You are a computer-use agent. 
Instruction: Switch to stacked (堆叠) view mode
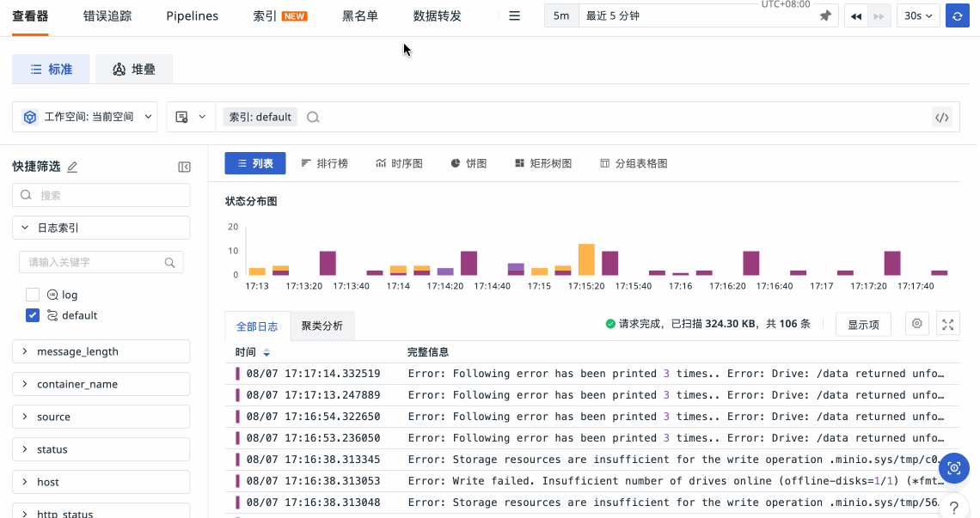coord(134,70)
